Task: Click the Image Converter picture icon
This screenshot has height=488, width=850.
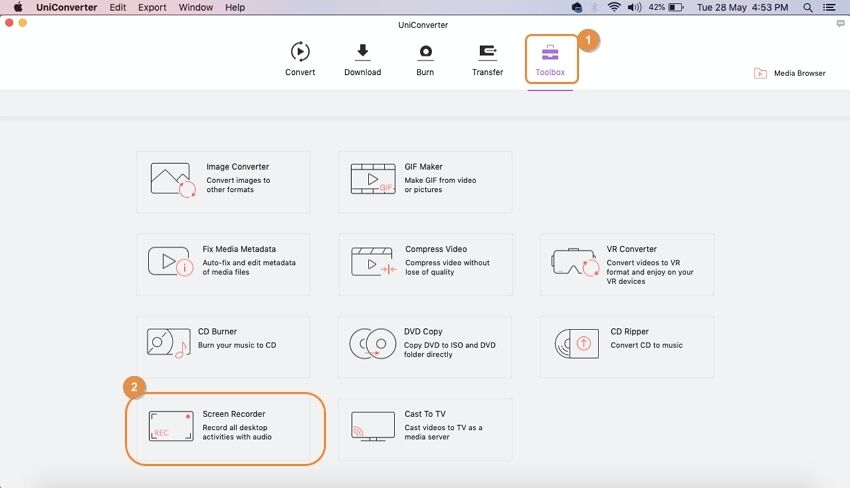Action: [x=172, y=180]
